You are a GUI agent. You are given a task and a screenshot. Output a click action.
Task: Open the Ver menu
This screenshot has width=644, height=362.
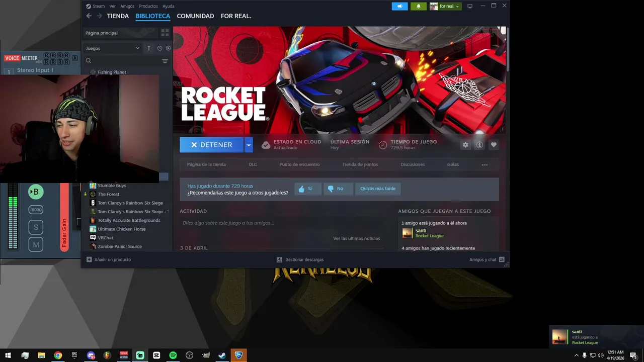pyautogui.click(x=112, y=6)
